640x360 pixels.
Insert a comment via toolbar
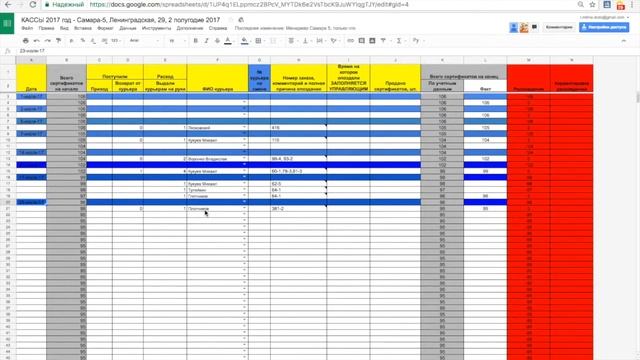point(362,41)
